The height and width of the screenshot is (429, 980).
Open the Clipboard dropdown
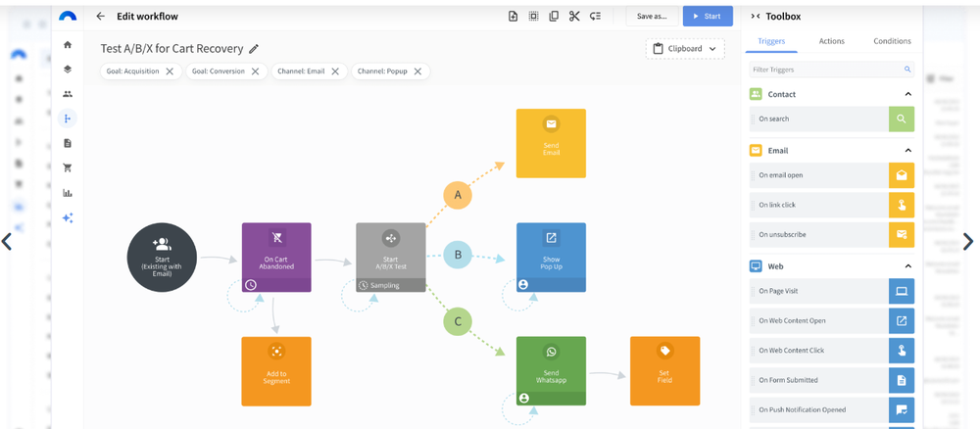click(685, 49)
